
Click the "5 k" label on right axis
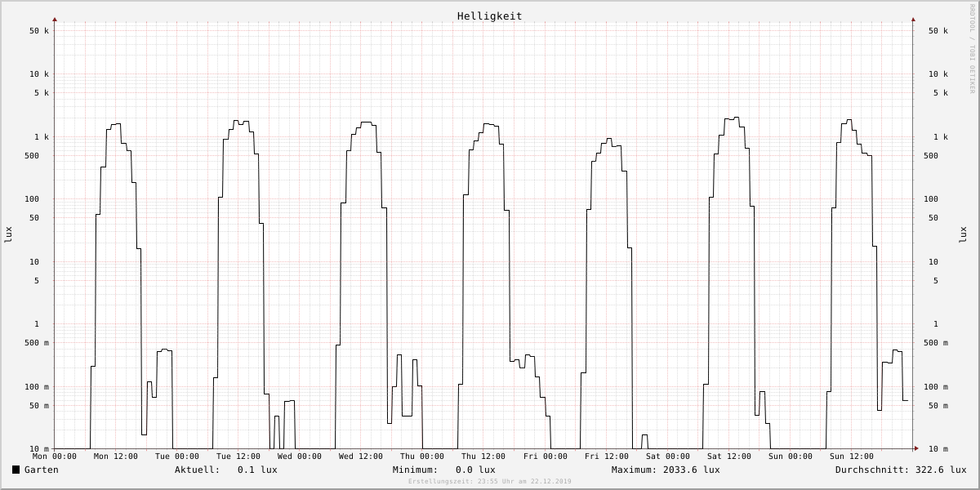[941, 93]
